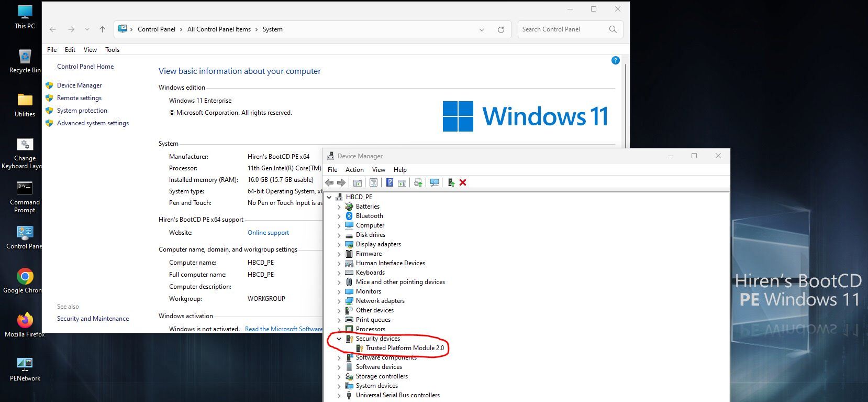The image size is (868, 402).
Task: Expand the Batteries category
Action: 339,207
